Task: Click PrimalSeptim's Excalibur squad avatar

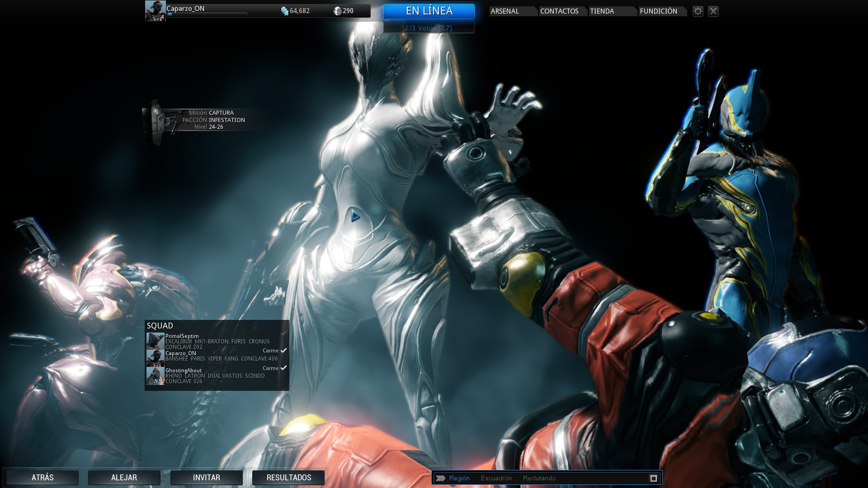Action: (155, 341)
